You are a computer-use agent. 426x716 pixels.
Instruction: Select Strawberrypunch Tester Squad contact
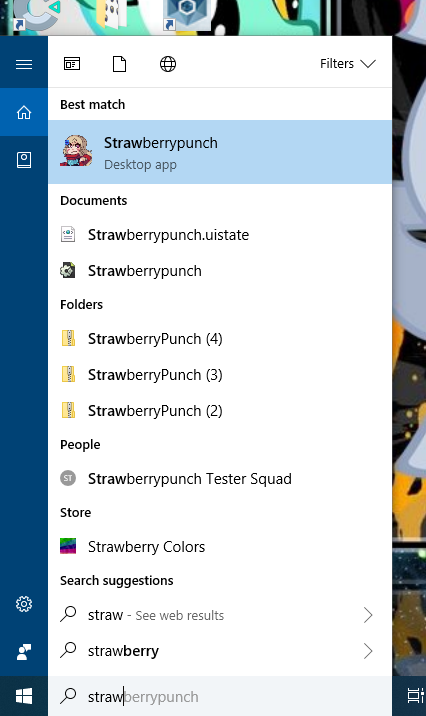(x=220, y=479)
